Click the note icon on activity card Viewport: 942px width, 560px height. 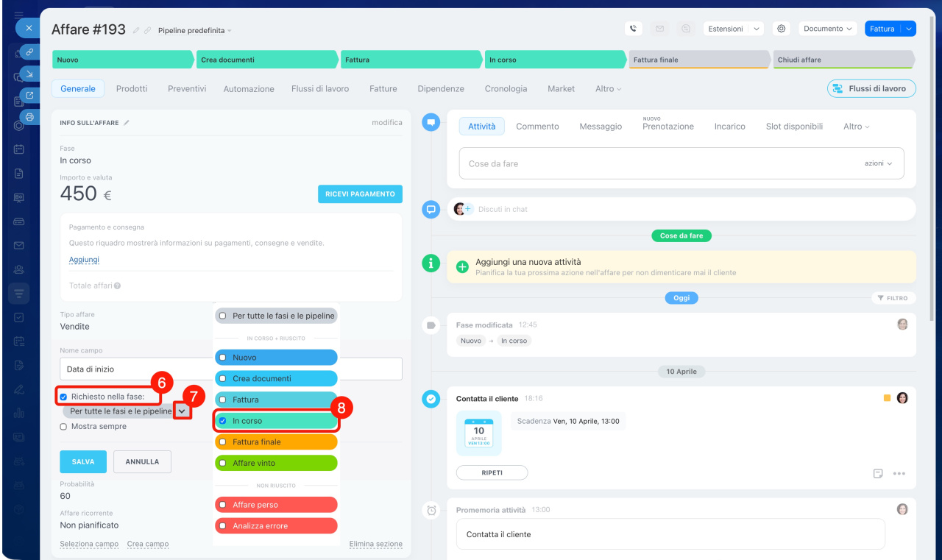coord(878,473)
